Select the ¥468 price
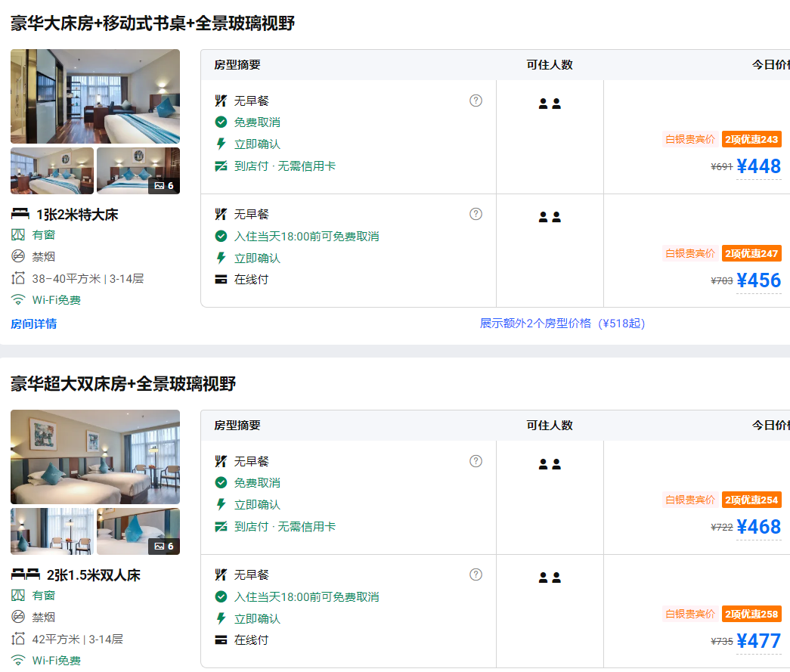The image size is (790, 672). (759, 527)
